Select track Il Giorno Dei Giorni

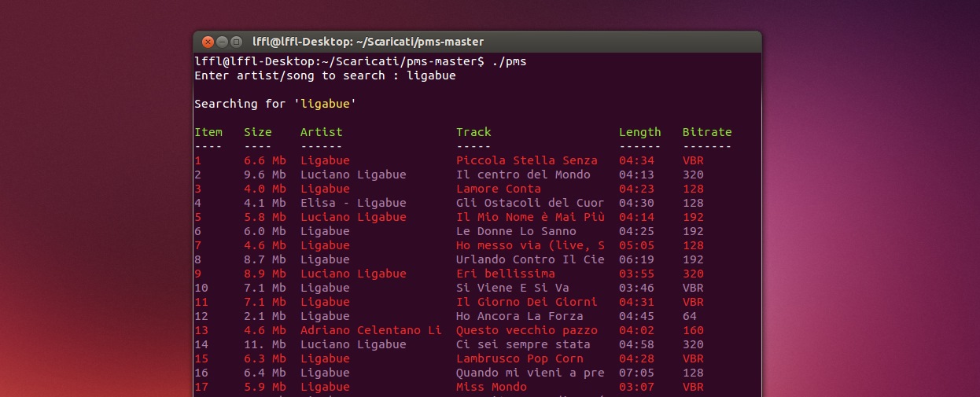(x=527, y=302)
